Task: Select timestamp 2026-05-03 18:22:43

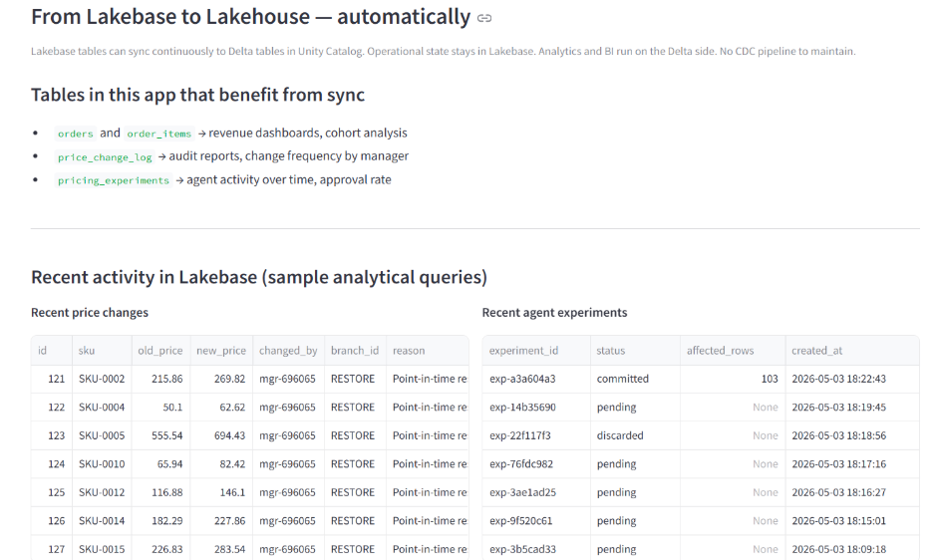Action: click(x=852, y=379)
